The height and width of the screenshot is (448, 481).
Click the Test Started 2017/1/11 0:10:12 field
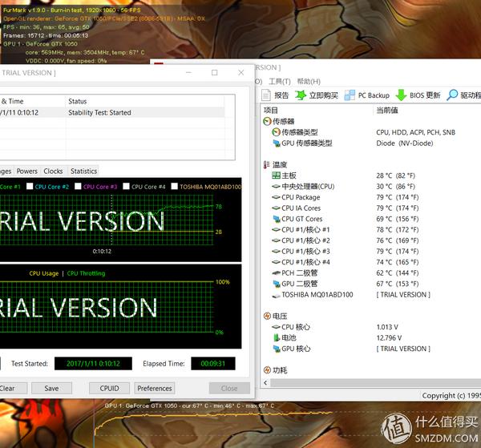pyautogui.click(x=93, y=364)
